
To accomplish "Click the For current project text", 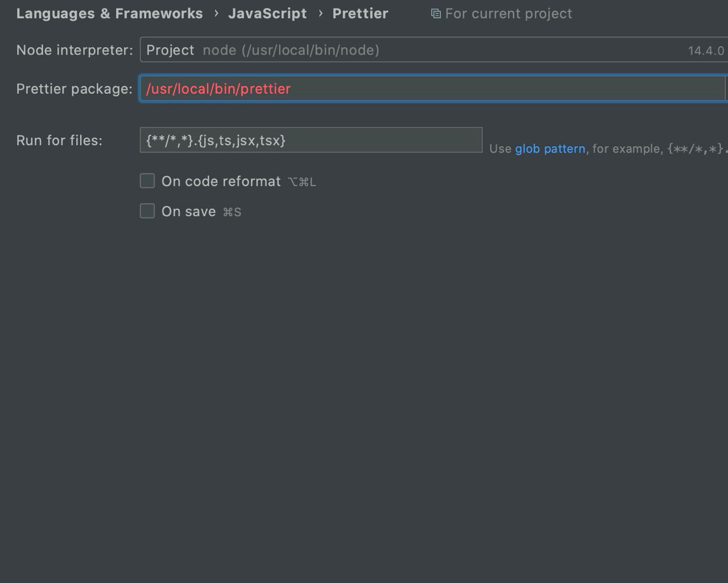I will pos(508,14).
